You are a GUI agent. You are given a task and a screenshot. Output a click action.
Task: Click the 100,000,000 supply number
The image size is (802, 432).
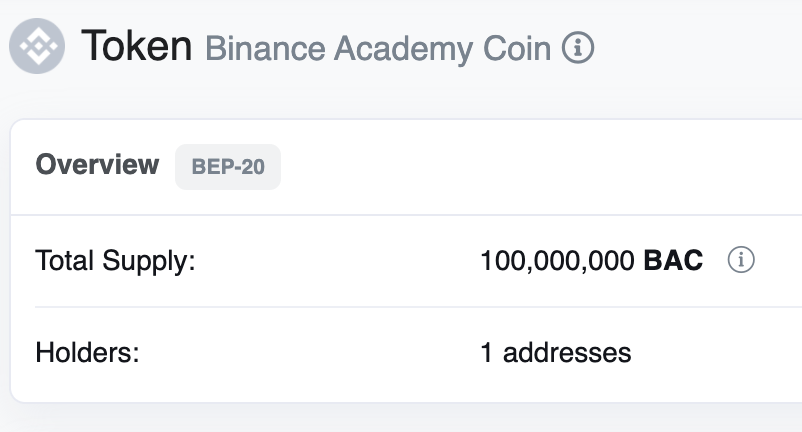tap(557, 261)
